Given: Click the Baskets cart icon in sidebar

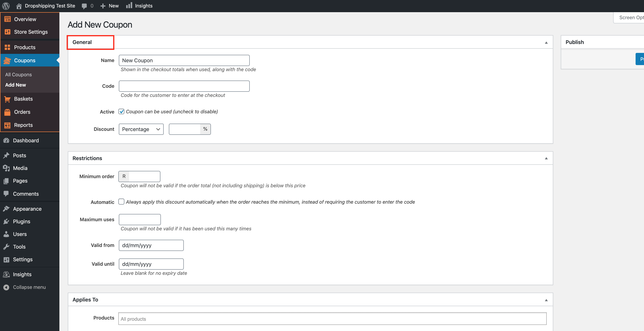Looking at the screenshot, I should 7,99.
